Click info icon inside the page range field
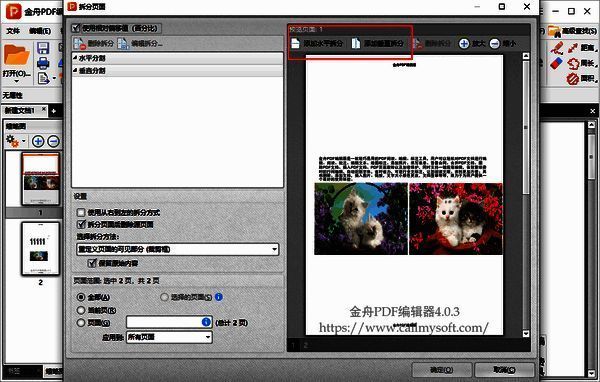The image size is (600, 382). [x=206, y=322]
